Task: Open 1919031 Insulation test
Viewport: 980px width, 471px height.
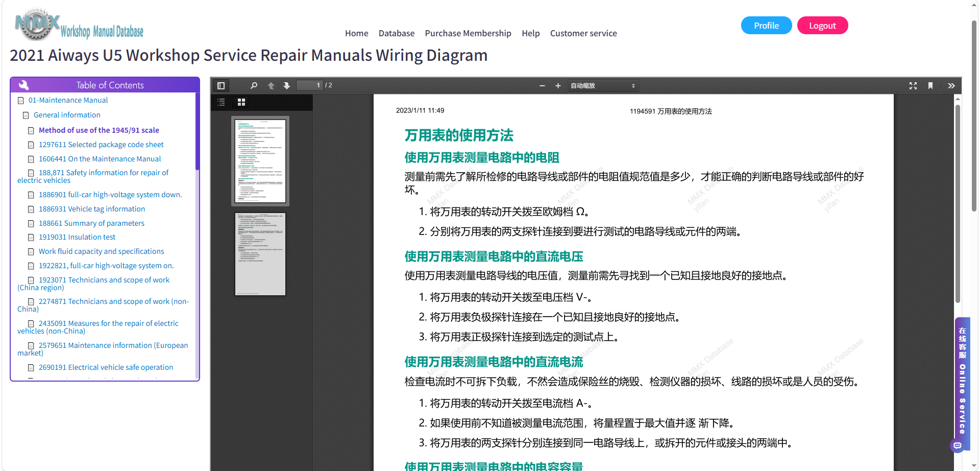Action: pos(77,238)
